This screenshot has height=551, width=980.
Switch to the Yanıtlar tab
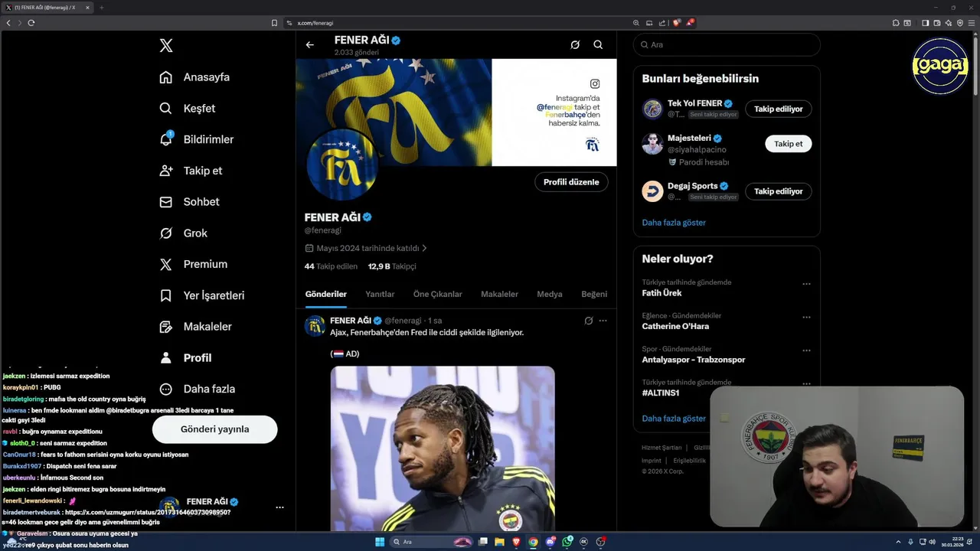pyautogui.click(x=380, y=294)
